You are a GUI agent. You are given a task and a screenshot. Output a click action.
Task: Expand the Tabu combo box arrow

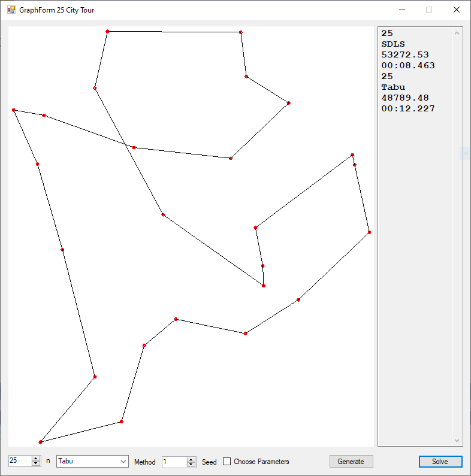click(123, 462)
